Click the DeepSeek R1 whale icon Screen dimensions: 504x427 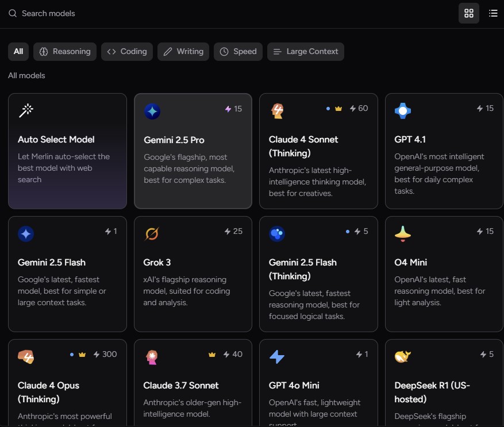tap(403, 357)
